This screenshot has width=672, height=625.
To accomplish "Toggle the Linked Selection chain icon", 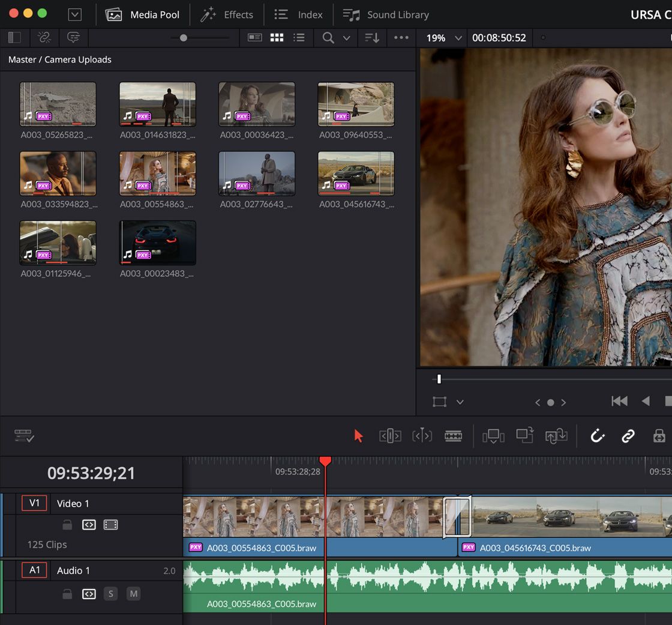I will [x=628, y=436].
